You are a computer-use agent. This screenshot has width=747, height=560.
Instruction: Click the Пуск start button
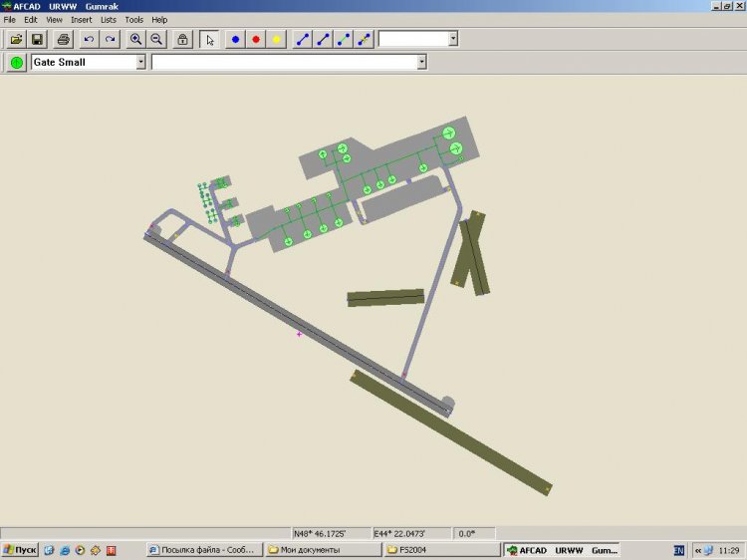[x=20, y=550]
